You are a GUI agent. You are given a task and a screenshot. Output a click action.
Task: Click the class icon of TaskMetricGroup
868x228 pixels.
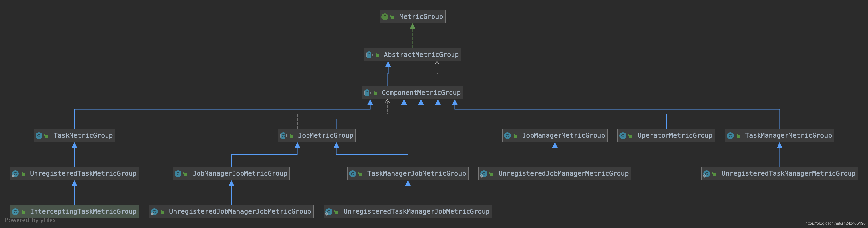[x=39, y=135]
